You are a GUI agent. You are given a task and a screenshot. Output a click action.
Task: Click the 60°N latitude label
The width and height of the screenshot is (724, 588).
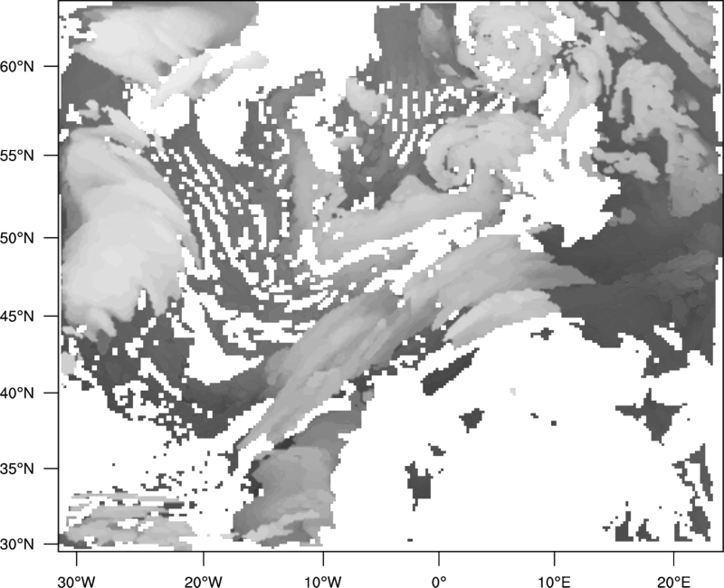pos(17,66)
